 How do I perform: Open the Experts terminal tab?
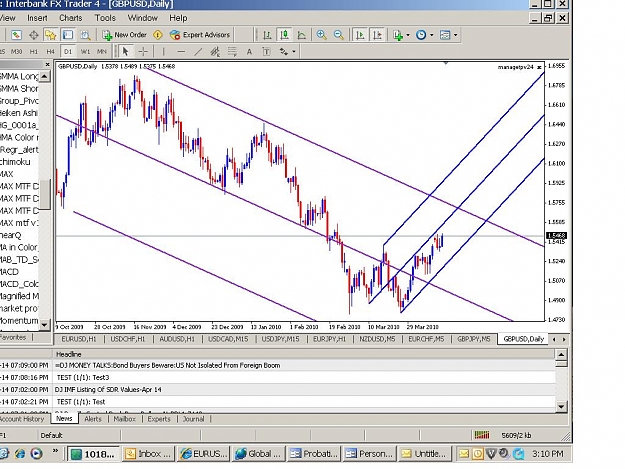[159, 419]
